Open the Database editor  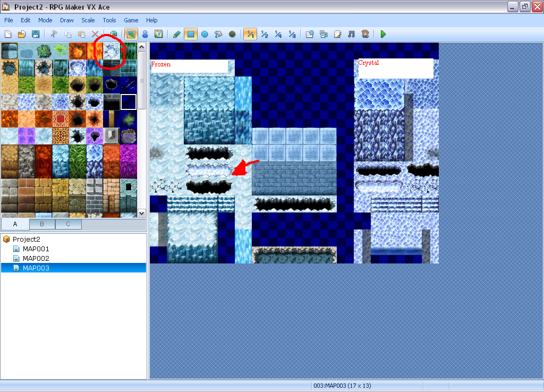tap(310, 34)
